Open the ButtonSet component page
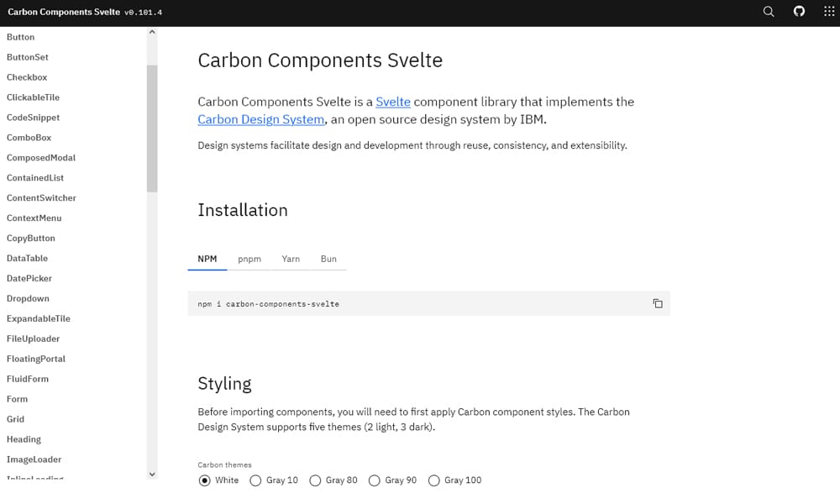 (28, 57)
